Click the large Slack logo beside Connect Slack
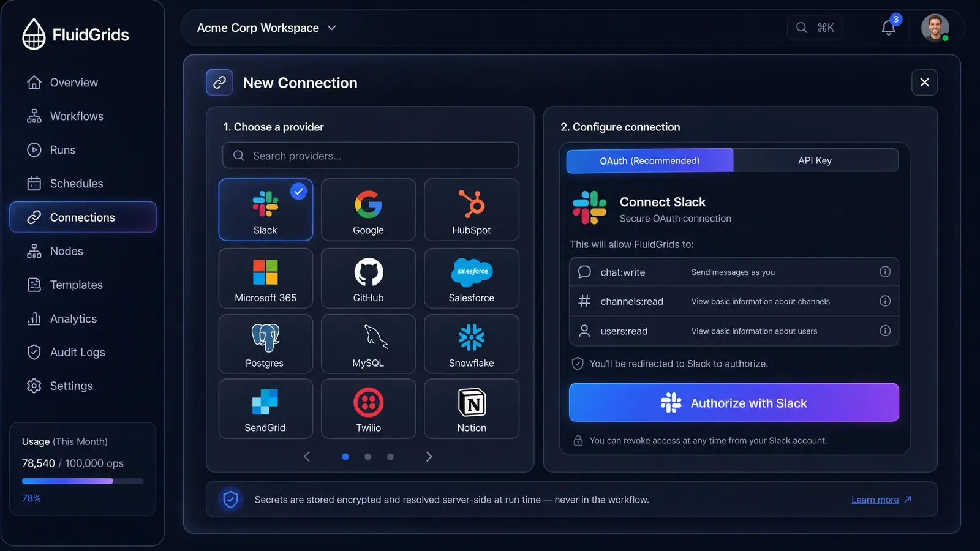This screenshot has width=980, height=551. pyautogui.click(x=589, y=208)
